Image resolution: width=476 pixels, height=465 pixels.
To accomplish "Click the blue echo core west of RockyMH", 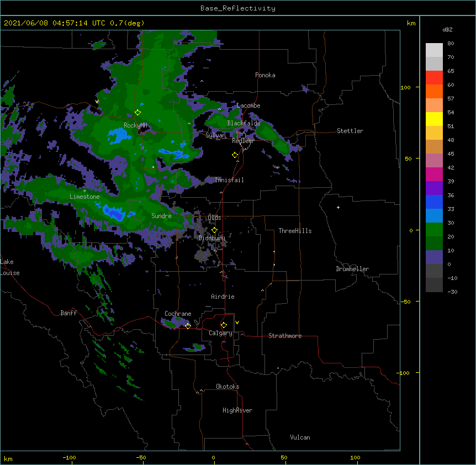I will tap(119, 136).
